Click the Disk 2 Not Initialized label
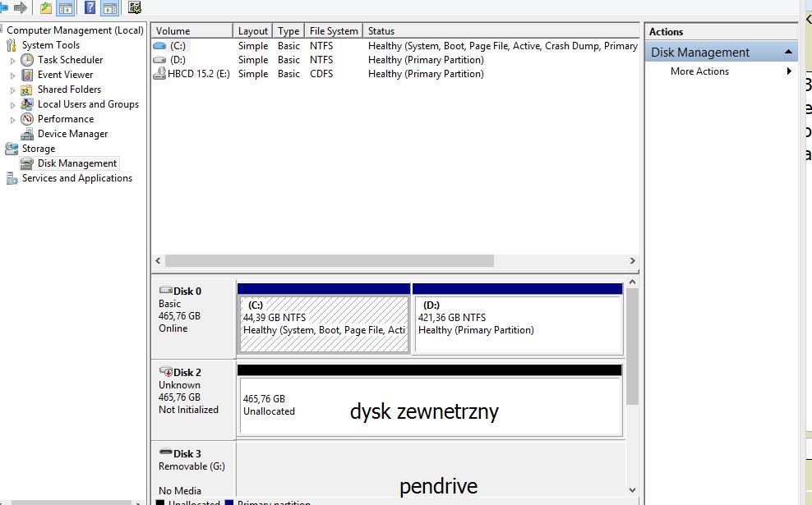The image size is (812, 505). pyautogui.click(x=188, y=410)
